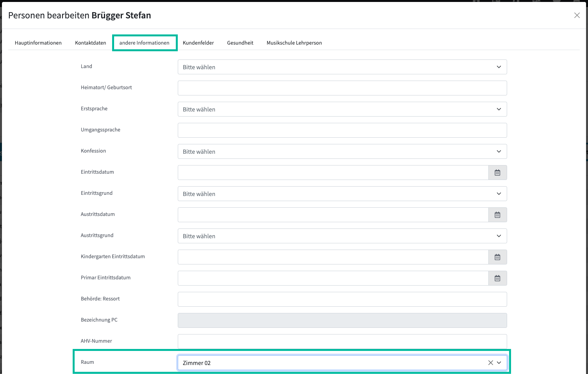Click the Kindergarten Eintrittsdatum date field

tap(333, 257)
